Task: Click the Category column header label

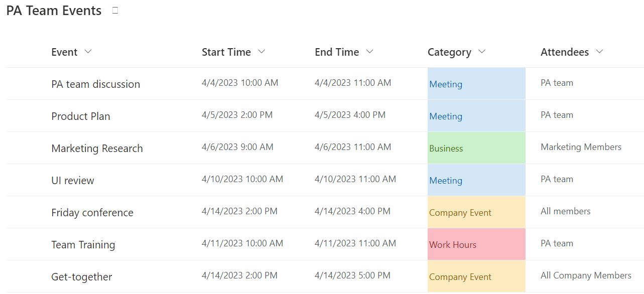Action: point(449,52)
